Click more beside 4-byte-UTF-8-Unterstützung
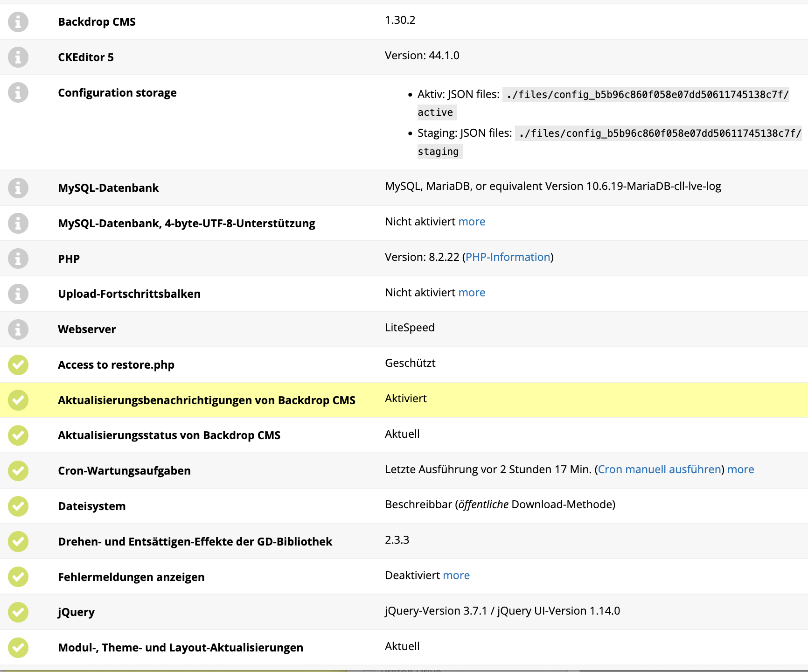 coord(471,221)
